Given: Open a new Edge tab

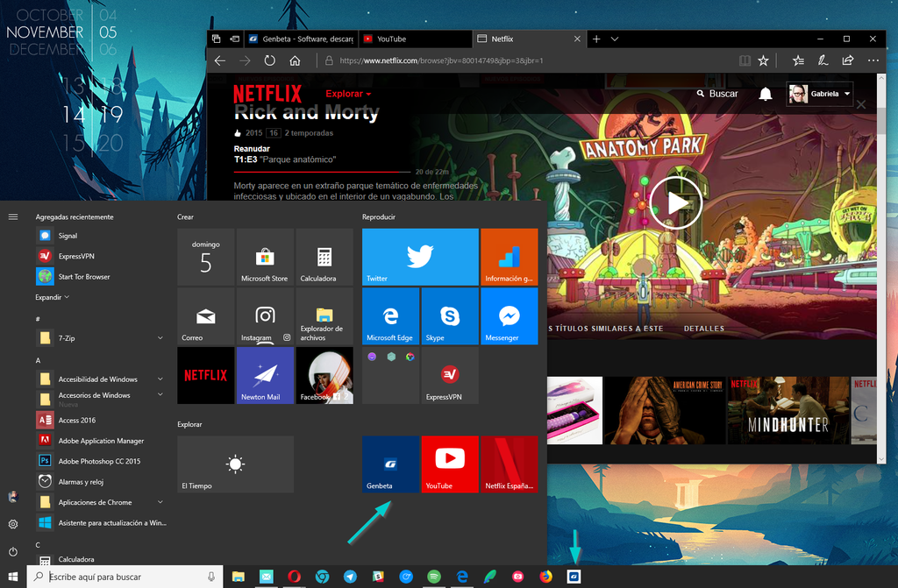Looking at the screenshot, I should point(596,39).
